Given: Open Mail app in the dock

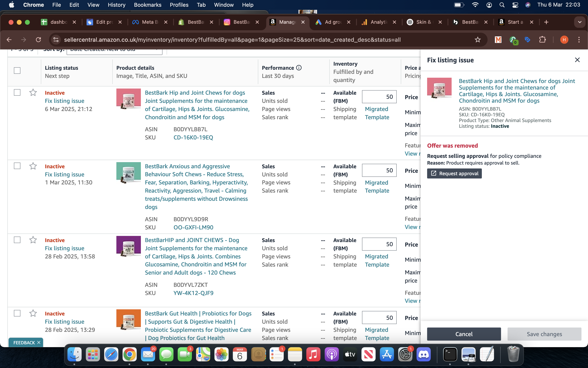Looking at the screenshot, I should coord(148,354).
